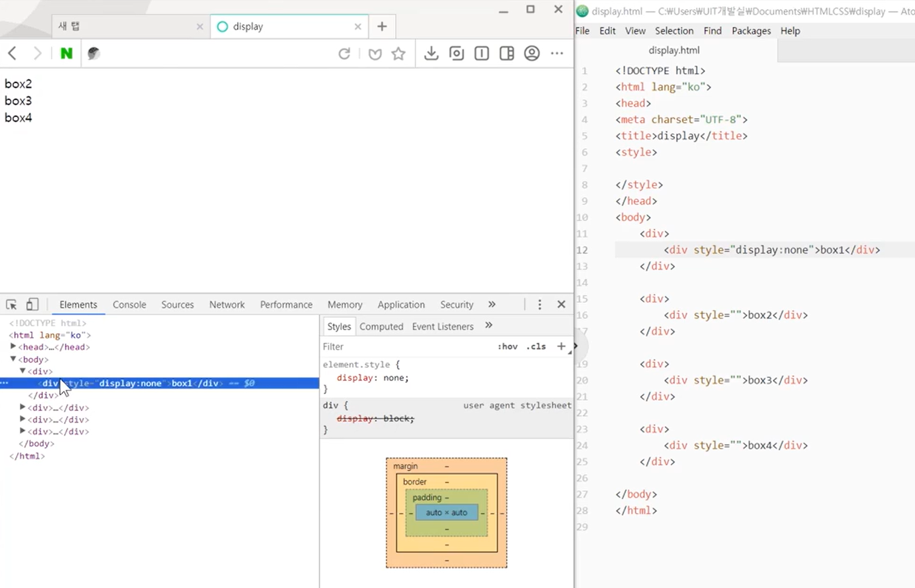Click the browser reload icon
Screen dimensions: 915x588
[x=344, y=54]
